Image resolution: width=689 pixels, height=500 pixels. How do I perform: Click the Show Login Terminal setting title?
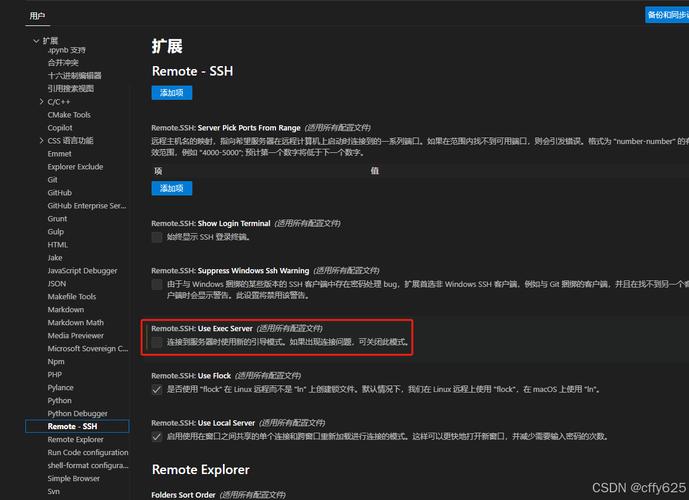[211, 223]
